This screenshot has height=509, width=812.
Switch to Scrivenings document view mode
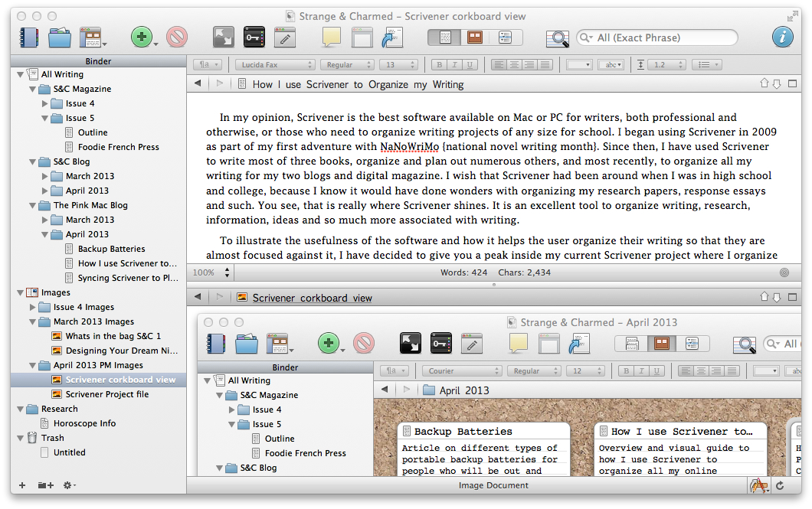(x=444, y=38)
